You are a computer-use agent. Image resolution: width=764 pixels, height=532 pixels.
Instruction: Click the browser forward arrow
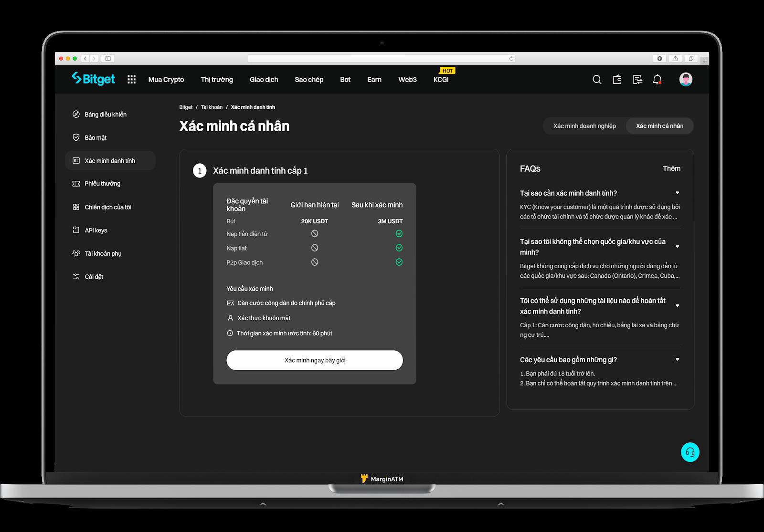pos(94,59)
